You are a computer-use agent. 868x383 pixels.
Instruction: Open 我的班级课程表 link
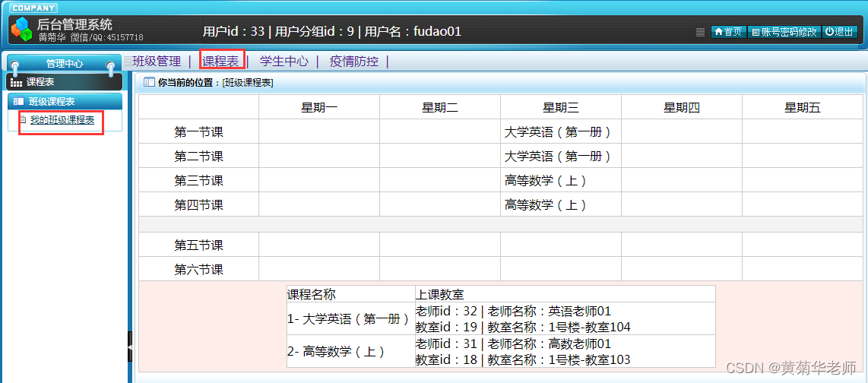click(x=62, y=119)
